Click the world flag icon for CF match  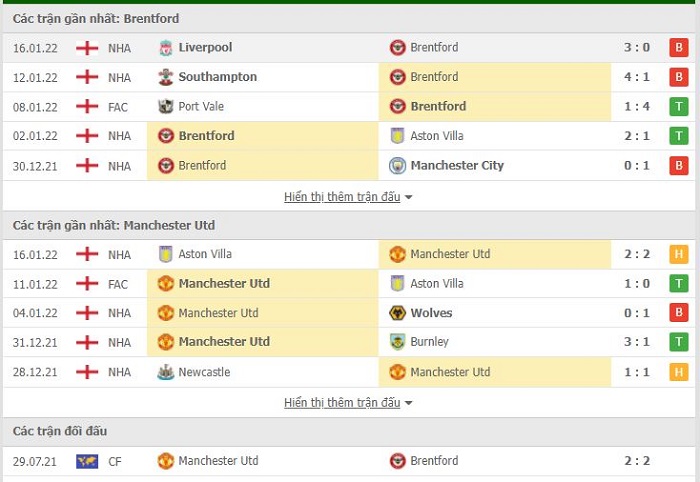tap(87, 461)
